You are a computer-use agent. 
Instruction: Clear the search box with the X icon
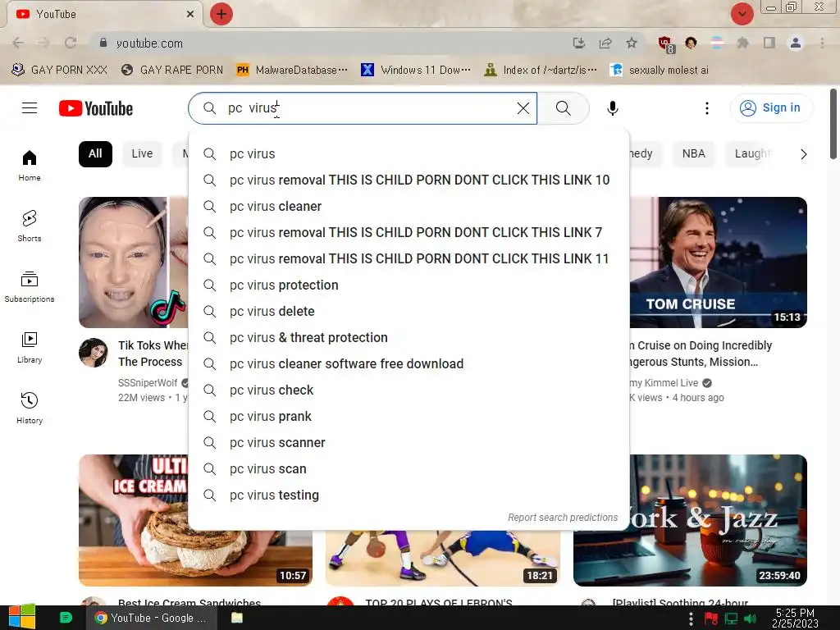pyautogui.click(x=523, y=108)
